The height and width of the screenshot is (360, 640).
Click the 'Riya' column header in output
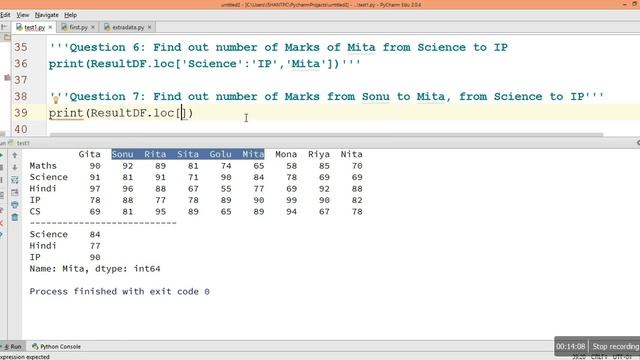pyautogui.click(x=319, y=154)
